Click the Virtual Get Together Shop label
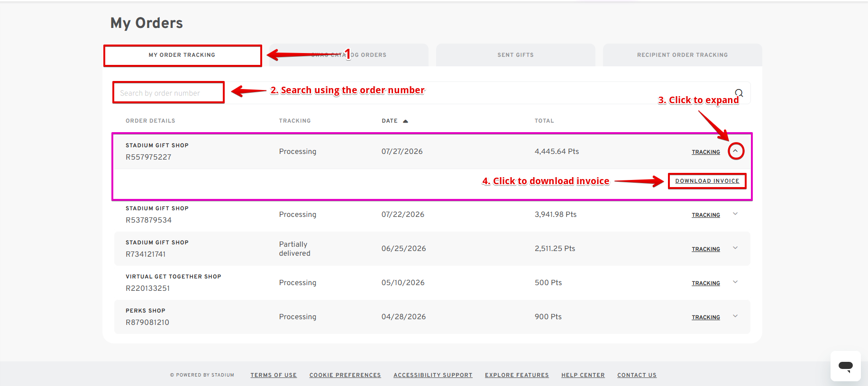868x386 pixels. (174, 277)
